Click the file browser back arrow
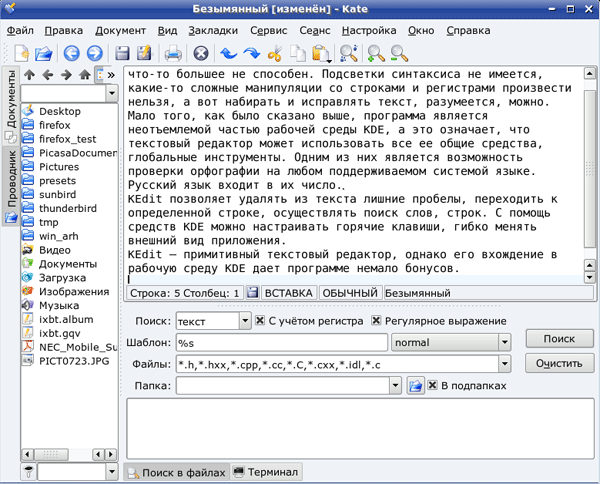The width and height of the screenshot is (600, 484). 48,75
